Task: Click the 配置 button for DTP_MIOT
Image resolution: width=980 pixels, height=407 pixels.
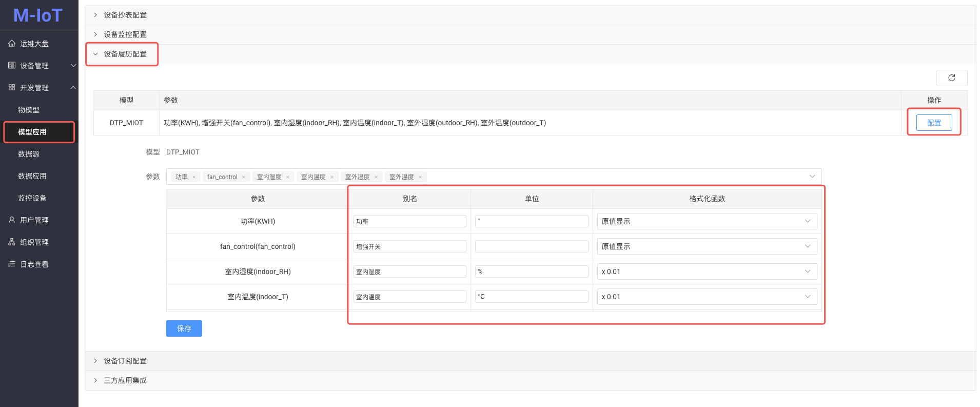Action: [x=934, y=123]
